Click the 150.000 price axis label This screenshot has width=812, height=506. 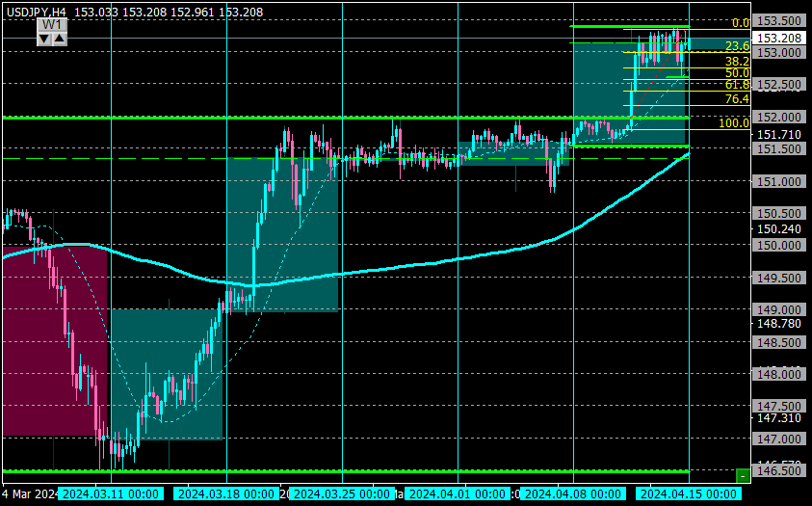[779, 246]
